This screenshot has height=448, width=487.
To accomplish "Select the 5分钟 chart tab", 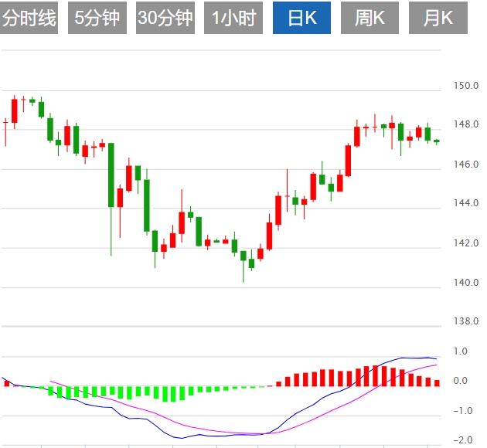I will click(97, 18).
